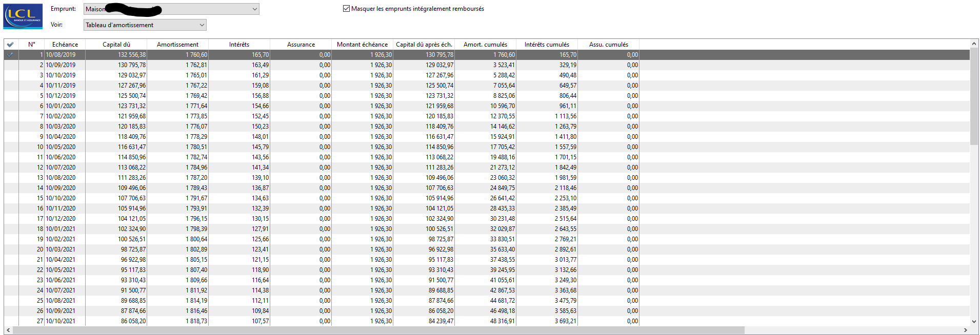Click the horizontal scrollbar left arrow

(x=8, y=330)
